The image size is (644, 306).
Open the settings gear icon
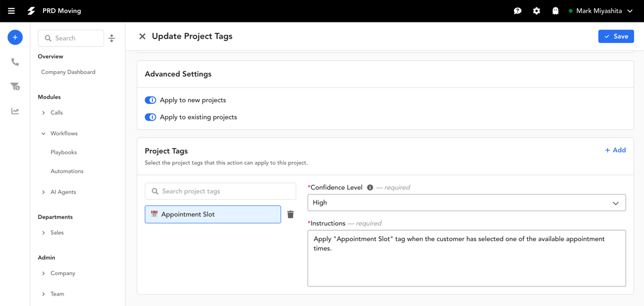pos(536,11)
